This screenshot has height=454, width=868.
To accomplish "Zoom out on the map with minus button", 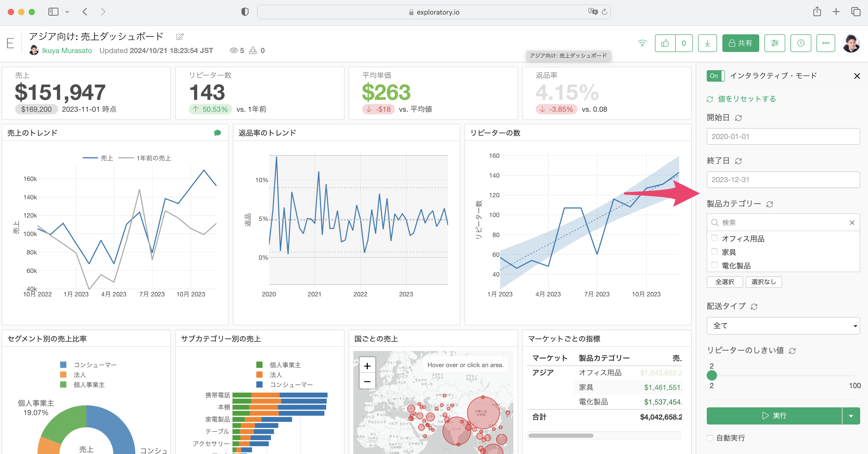I will click(x=367, y=381).
